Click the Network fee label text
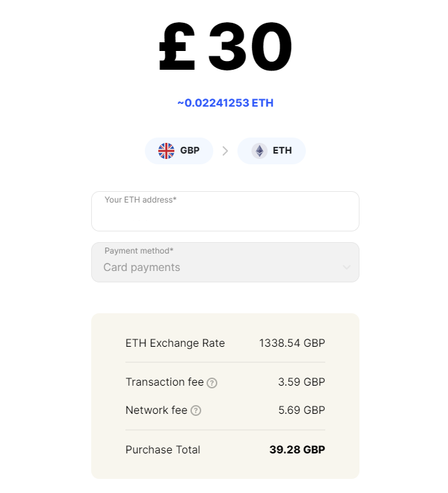The height and width of the screenshot is (493, 448). tap(156, 410)
